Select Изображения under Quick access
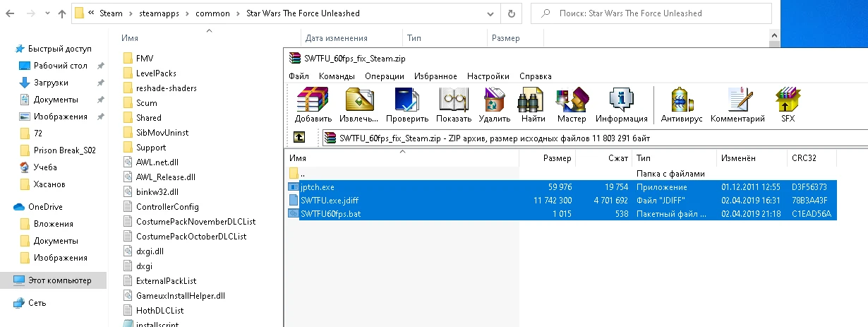The image size is (868, 327). [x=60, y=117]
